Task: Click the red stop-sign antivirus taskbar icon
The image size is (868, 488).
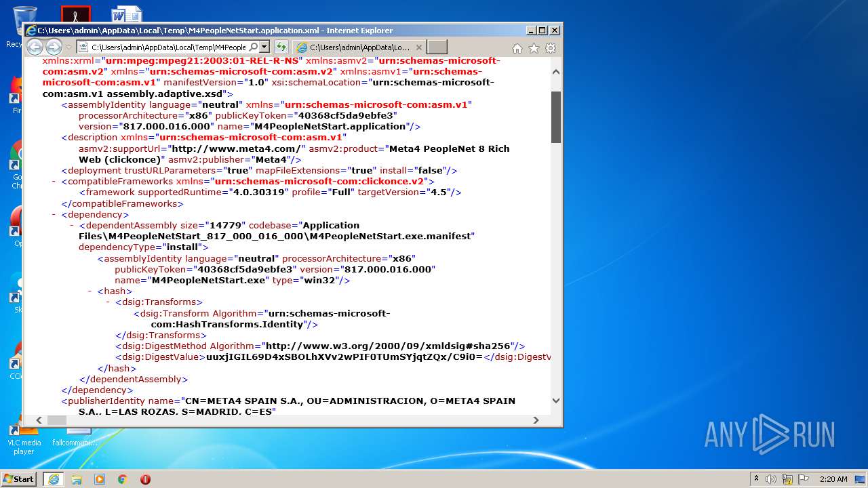Action: point(145,479)
